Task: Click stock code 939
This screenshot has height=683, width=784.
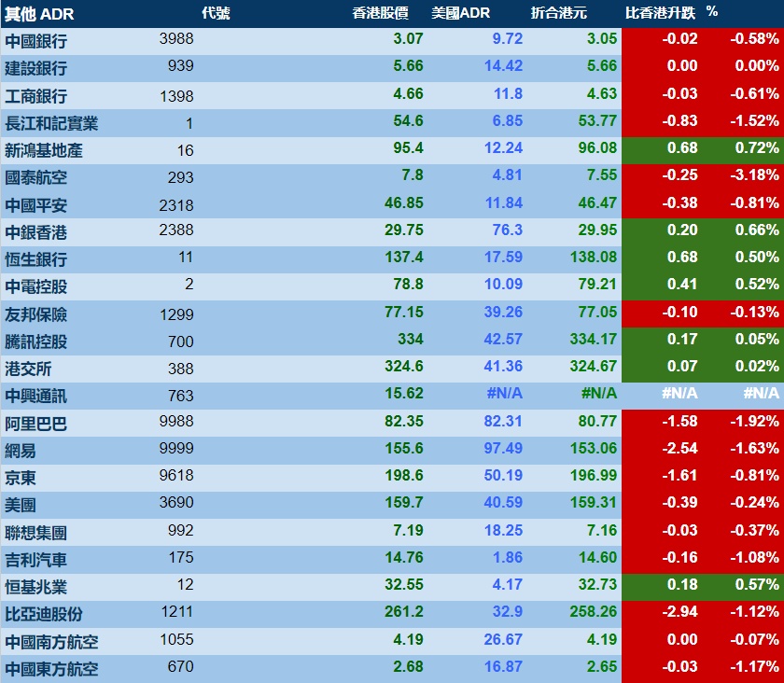Action: click(180, 65)
